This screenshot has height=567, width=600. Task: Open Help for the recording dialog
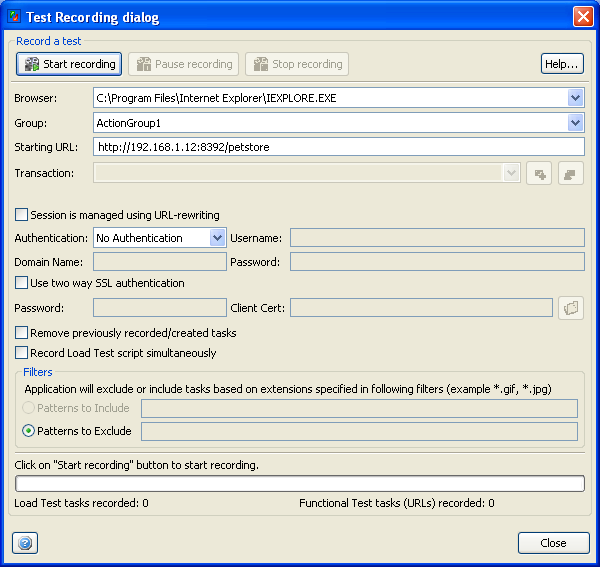pyautogui.click(x=562, y=64)
